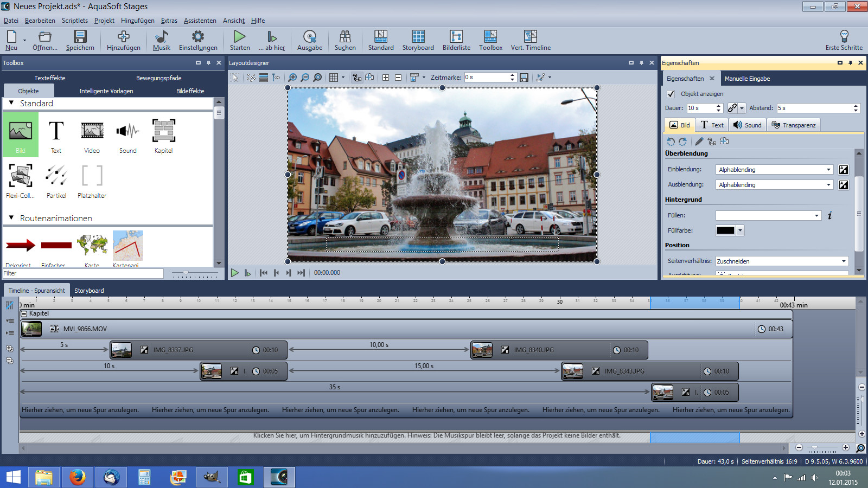Toggle the Objekt anzeigen checkbox
Image resolution: width=868 pixels, height=488 pixels.
[x=671, y=94]
